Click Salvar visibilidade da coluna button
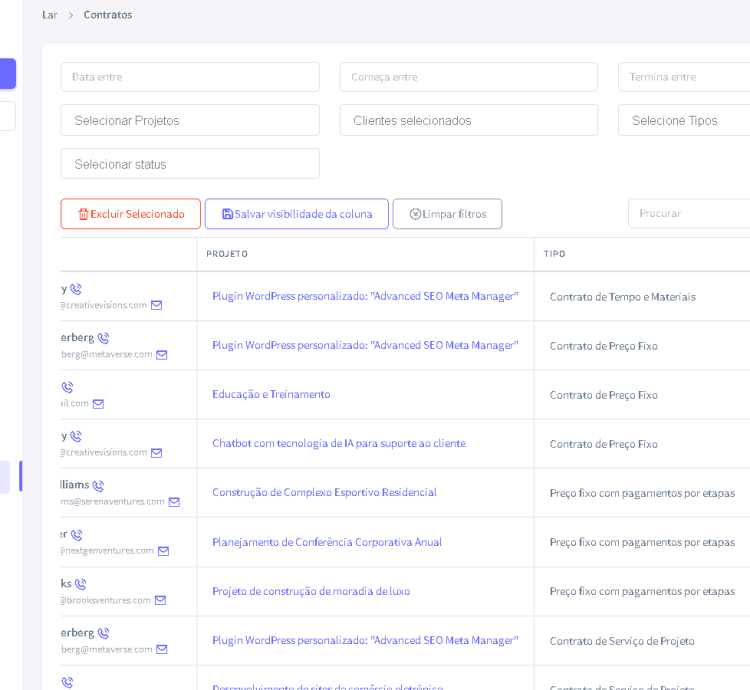 (296, 214)
